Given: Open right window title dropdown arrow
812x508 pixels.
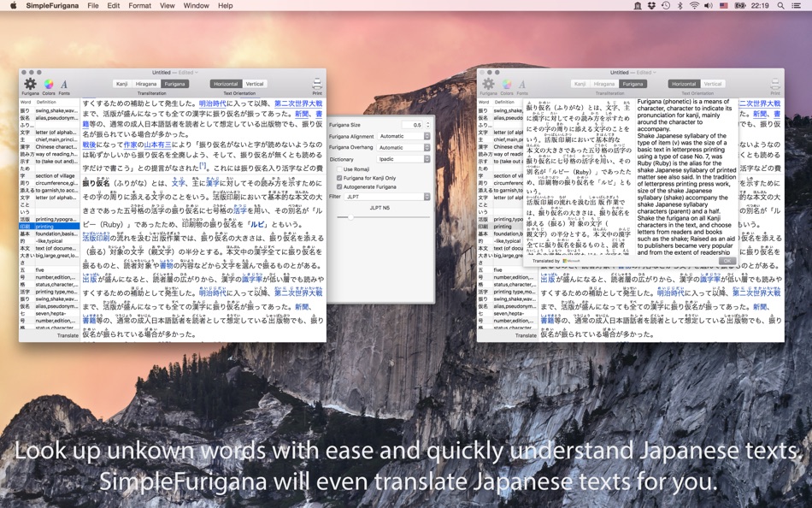Looking at the screenshot, I should click(655, 73).
